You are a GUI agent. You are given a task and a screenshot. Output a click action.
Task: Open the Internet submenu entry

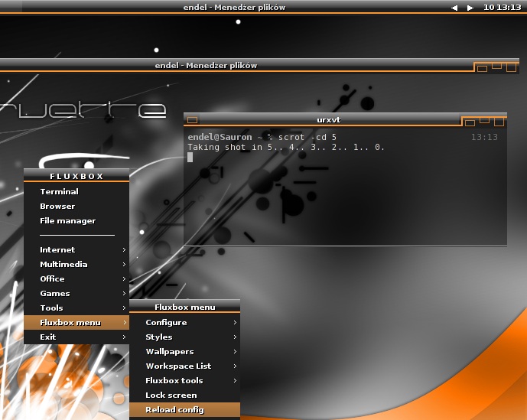point(76,249)
